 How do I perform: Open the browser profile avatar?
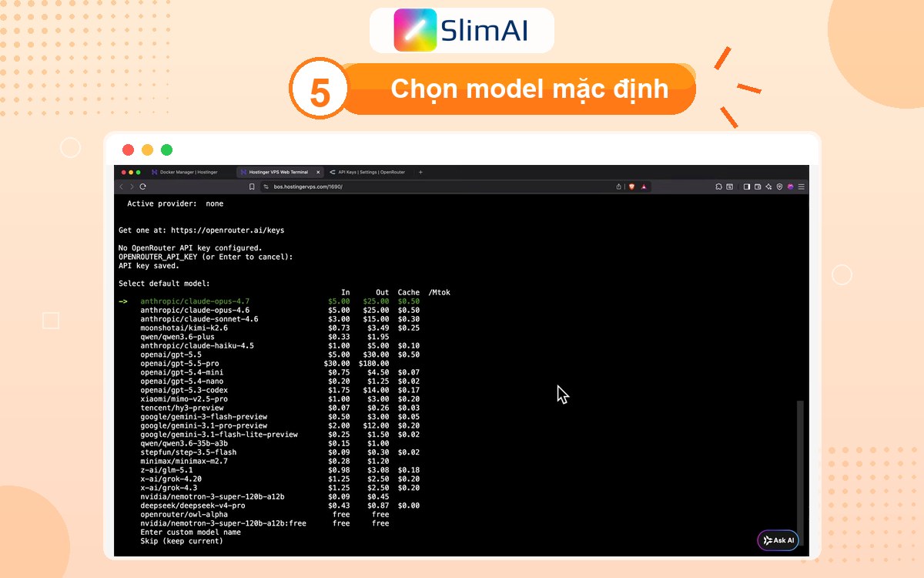(790, 187)
